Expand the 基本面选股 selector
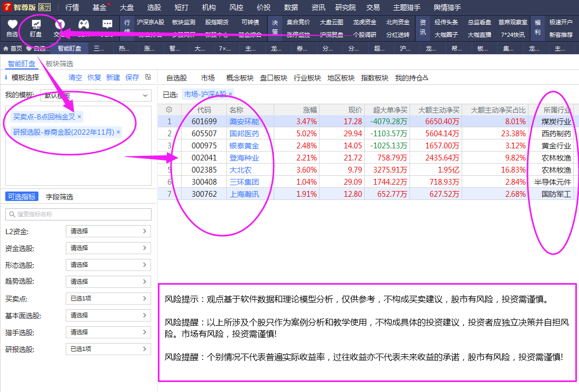This screenshot has width=579, height=392. pyautogui.click(x=108, y=315)
